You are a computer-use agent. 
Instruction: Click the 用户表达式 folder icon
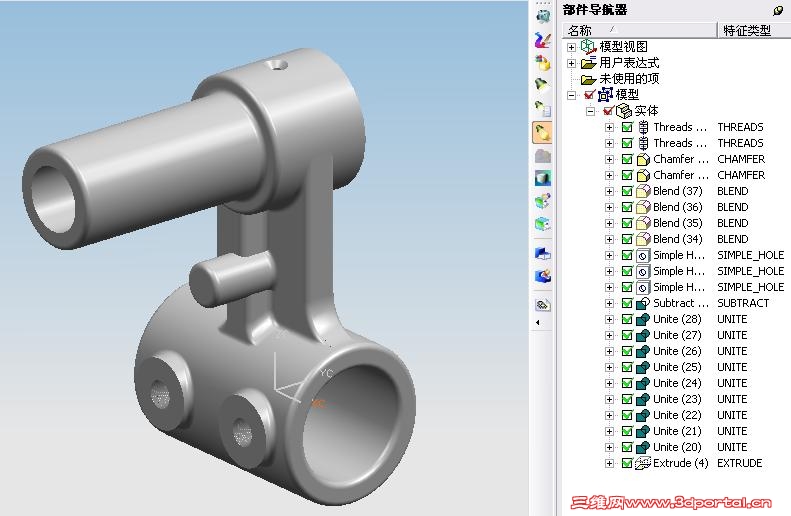[588, 63]
